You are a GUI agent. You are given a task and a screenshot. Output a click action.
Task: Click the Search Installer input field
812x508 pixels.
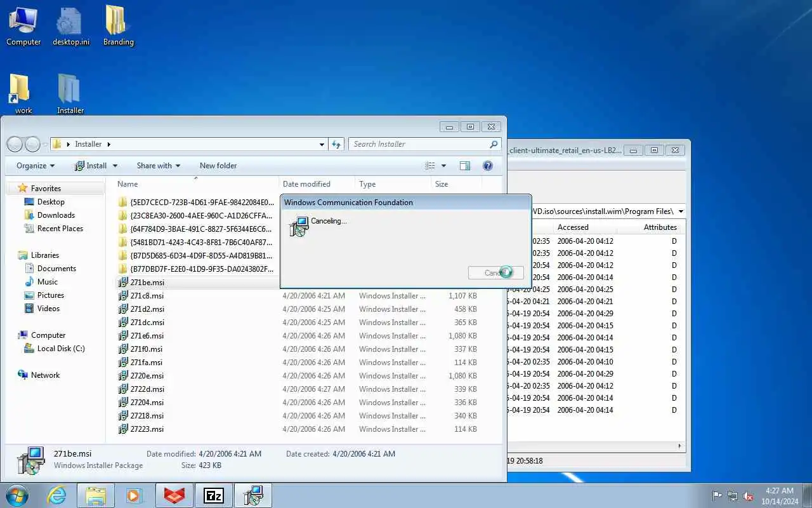419,144
